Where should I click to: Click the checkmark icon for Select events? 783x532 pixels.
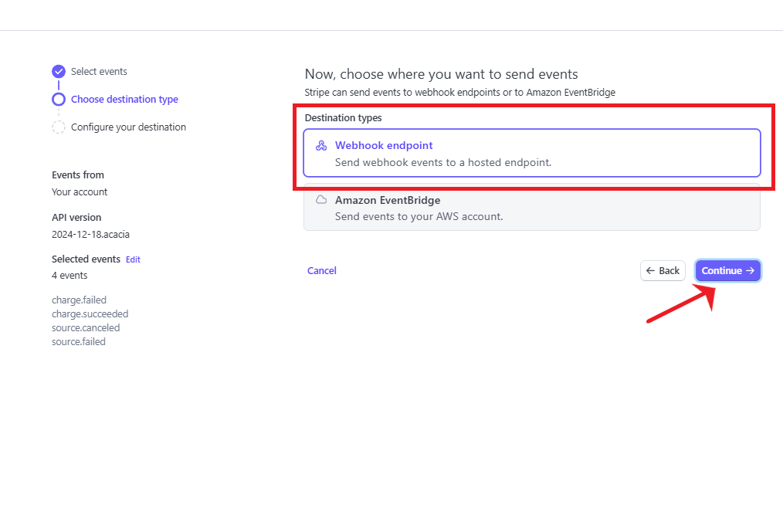(x=59, y=72)
